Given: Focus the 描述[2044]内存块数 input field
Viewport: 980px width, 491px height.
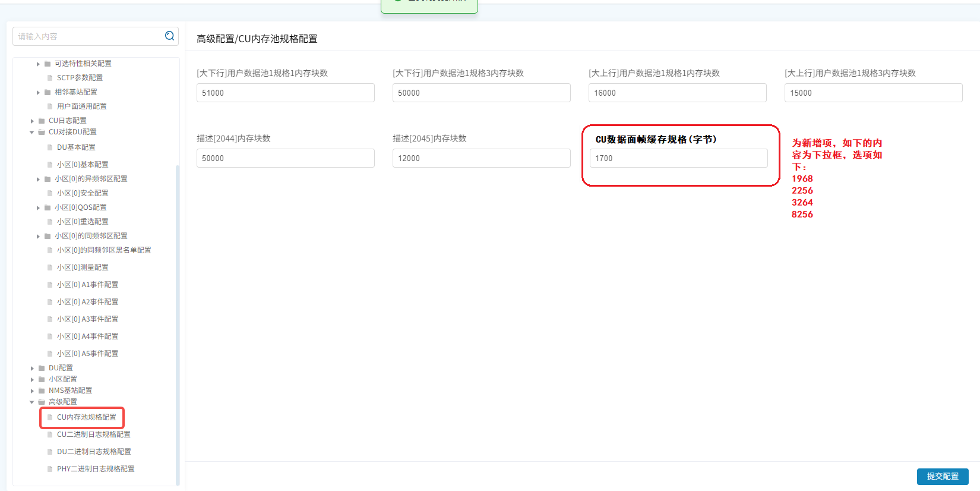Looking at the screenshot, I should (285, 158).
